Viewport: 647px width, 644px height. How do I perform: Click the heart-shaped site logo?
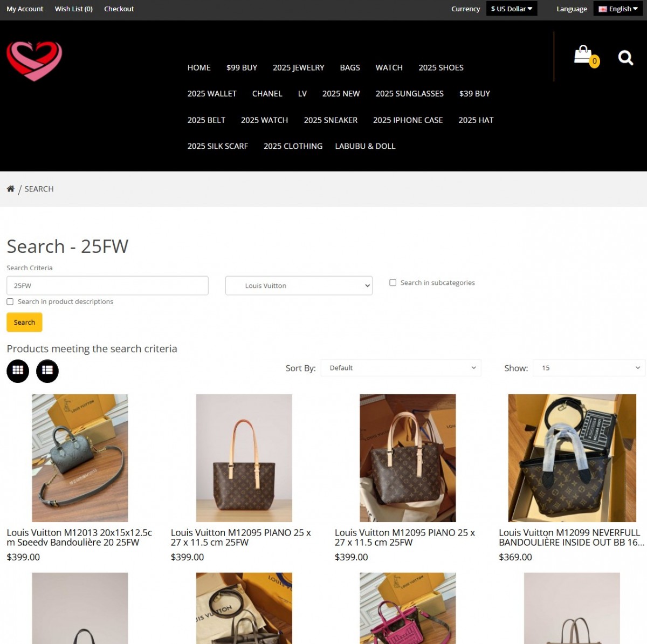pos(35,61)
